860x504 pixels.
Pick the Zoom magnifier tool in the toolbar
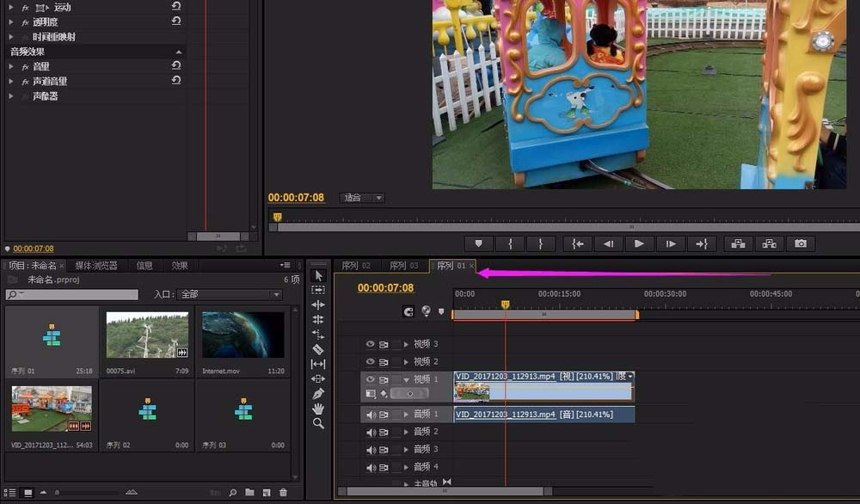coord(318,423)
